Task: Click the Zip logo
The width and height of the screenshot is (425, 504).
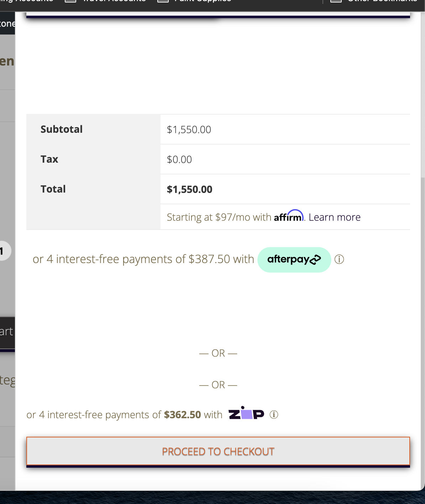Action: click(246, 414)
